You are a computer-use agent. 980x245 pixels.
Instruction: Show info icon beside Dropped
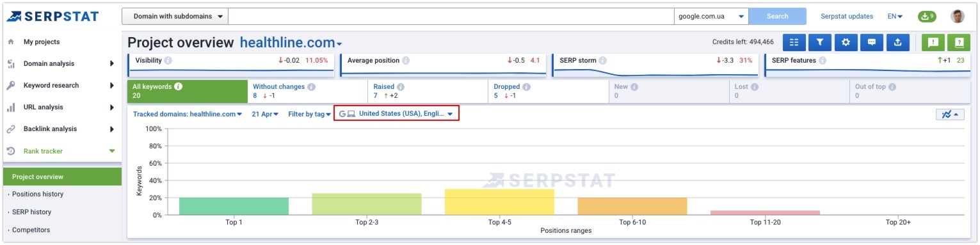coord(526,86)
